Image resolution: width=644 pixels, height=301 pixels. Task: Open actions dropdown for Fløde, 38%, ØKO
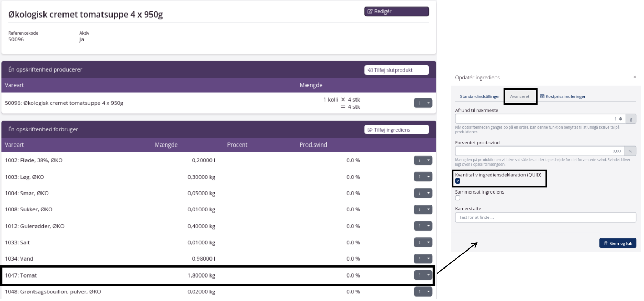click(428, 160)
